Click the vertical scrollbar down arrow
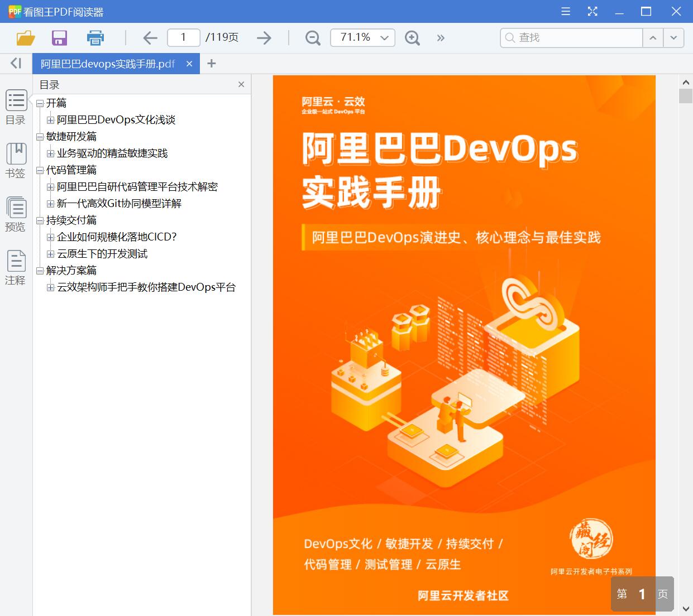Screen dimensions: 693x616 686,608
